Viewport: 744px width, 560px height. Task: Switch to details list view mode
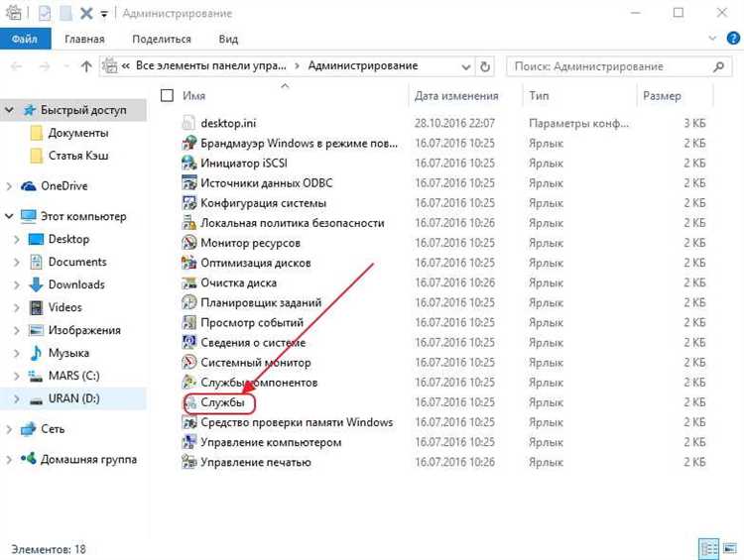(x=708, y=548)
